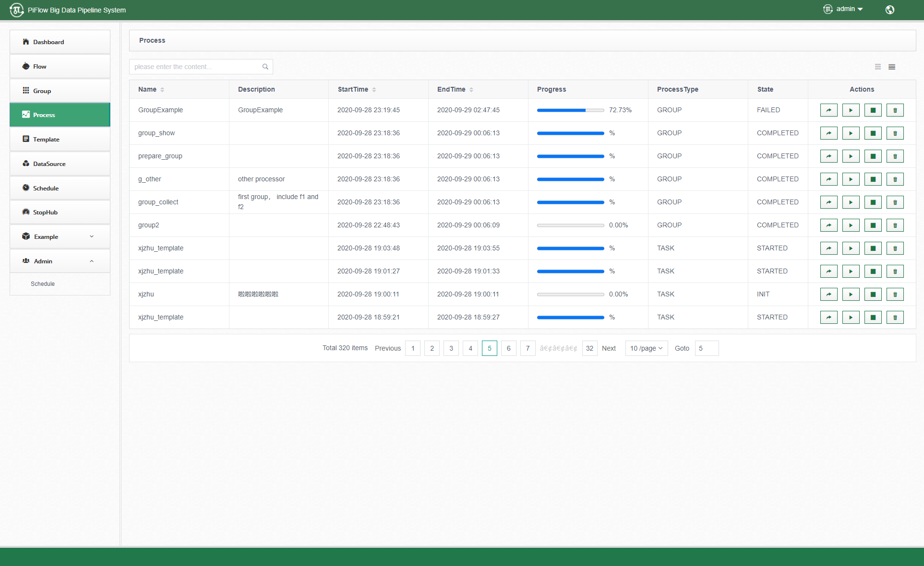Click the globe language icon in header

[x=889, y=10]
